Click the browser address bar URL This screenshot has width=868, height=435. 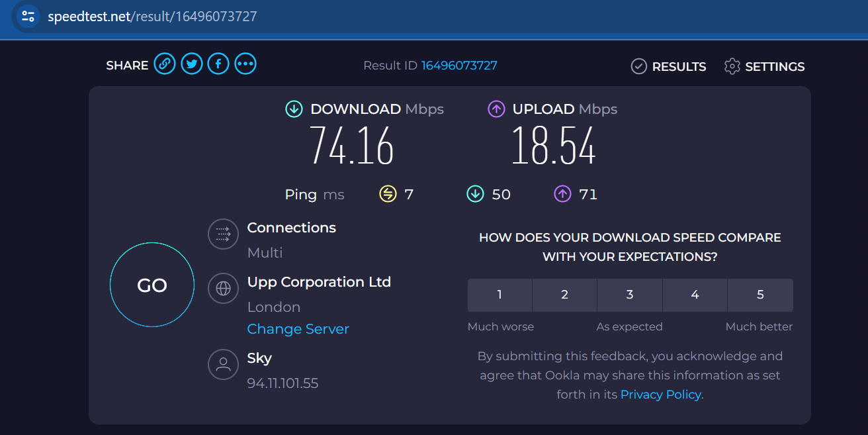pyautogui.click(x=152, y=17)
